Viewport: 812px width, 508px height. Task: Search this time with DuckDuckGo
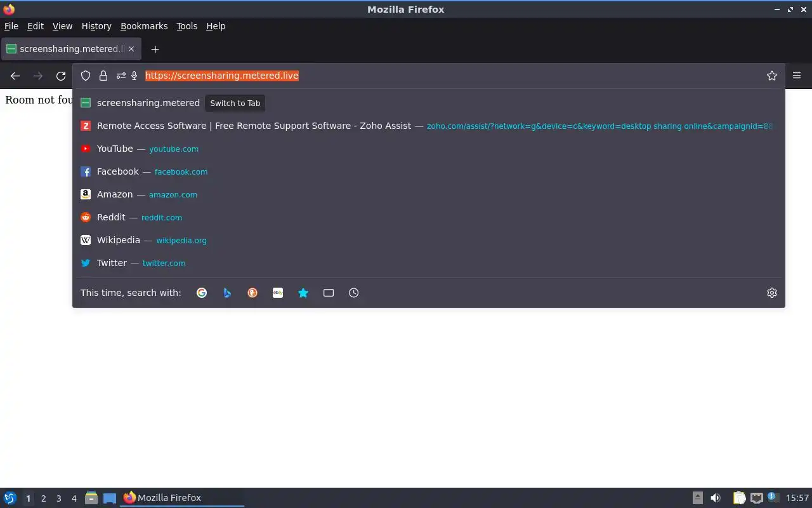tap(252, 293)
